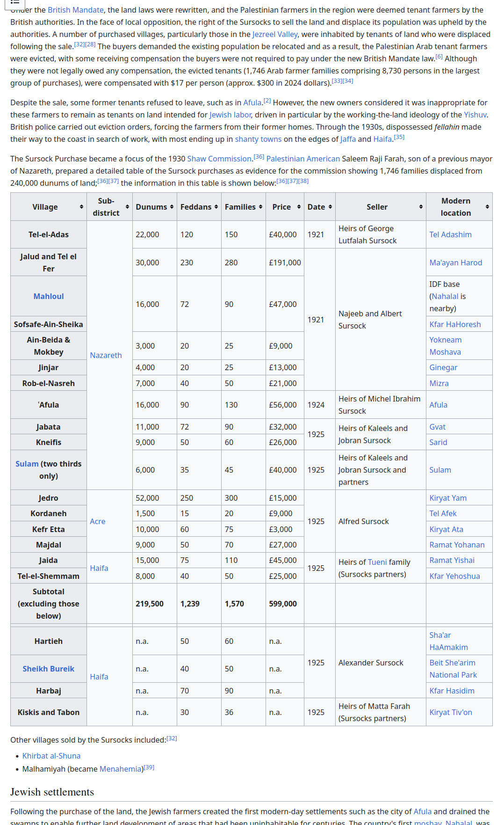Open the Afula link in modern location column
Image resolution: width=504 pixels, height=825 pixels.
(x=438, y=405)
